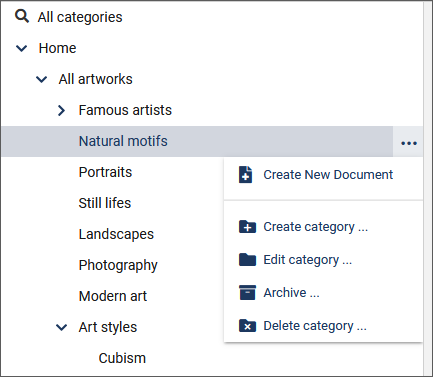The height and width of the screenshot is (377, 433).
Task: Choose Delete category ... menu entry
Action: pyautogui.click(x=323, y=326)
